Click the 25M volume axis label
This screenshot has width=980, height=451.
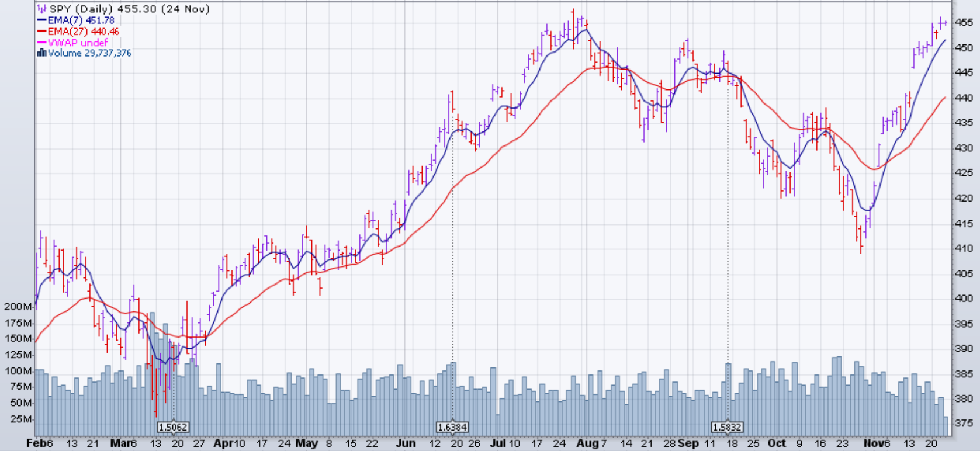coord(21,419)
